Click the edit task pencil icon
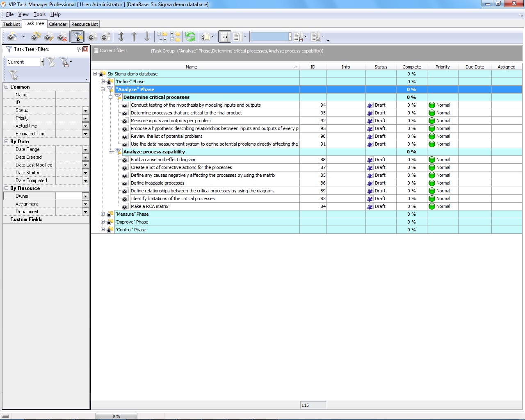The width and height of the screenshot is (525, 420). 49,37
